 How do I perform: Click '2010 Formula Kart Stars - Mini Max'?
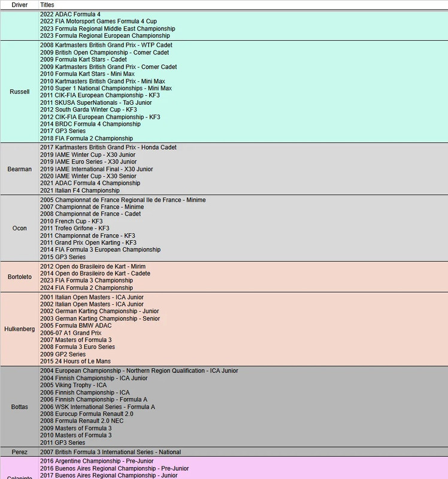point(87,74)
